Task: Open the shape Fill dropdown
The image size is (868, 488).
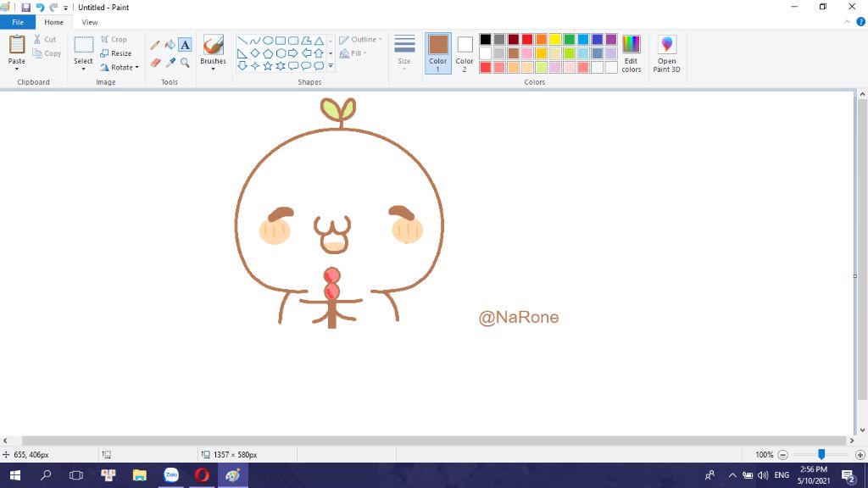Action: 353,53
